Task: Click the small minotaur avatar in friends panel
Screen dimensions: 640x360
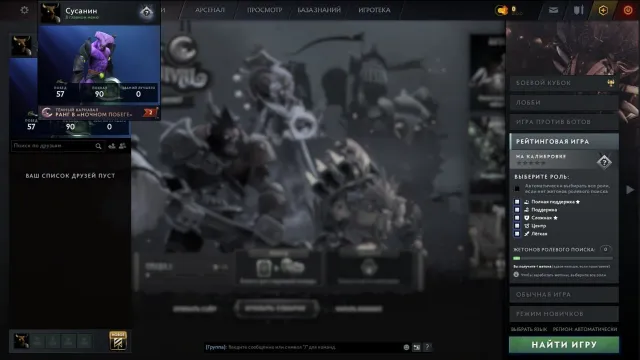Action: tap(21, 45)
